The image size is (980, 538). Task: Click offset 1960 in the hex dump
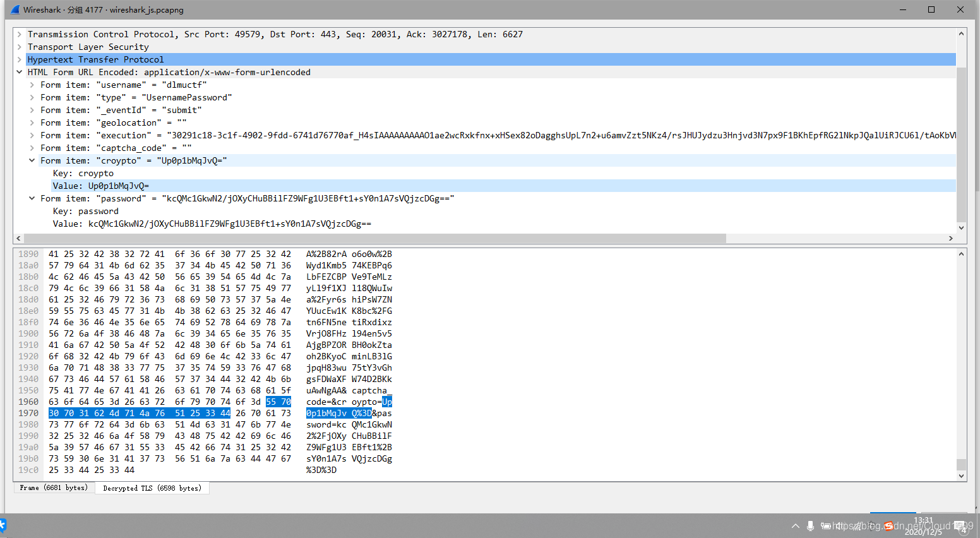(x=28, y=402)
